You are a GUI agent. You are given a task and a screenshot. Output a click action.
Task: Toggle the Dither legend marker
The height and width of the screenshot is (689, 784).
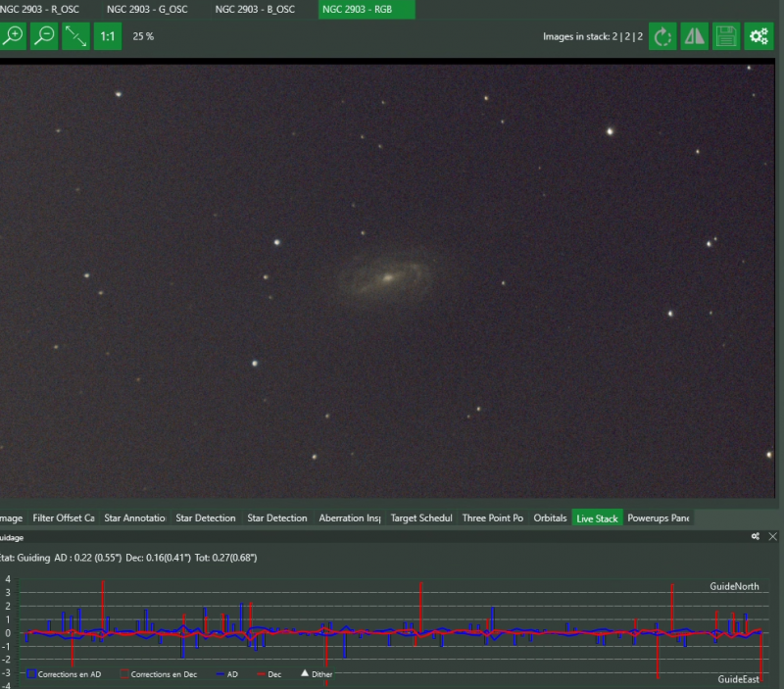tap(317, 674)
